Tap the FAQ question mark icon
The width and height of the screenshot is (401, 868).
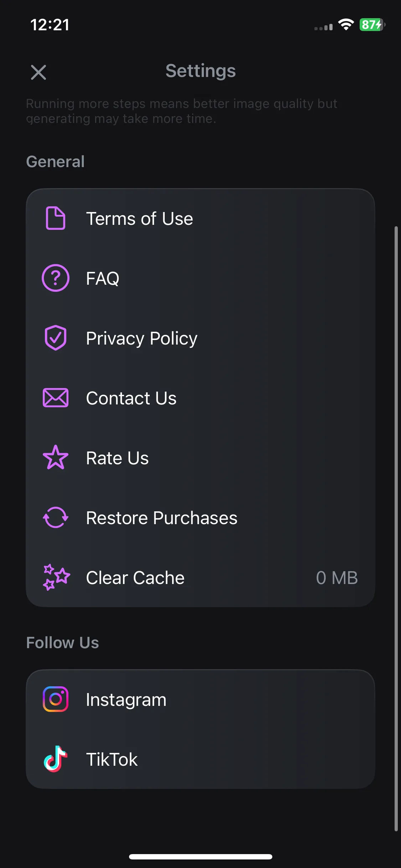click(x=56, y=278)
